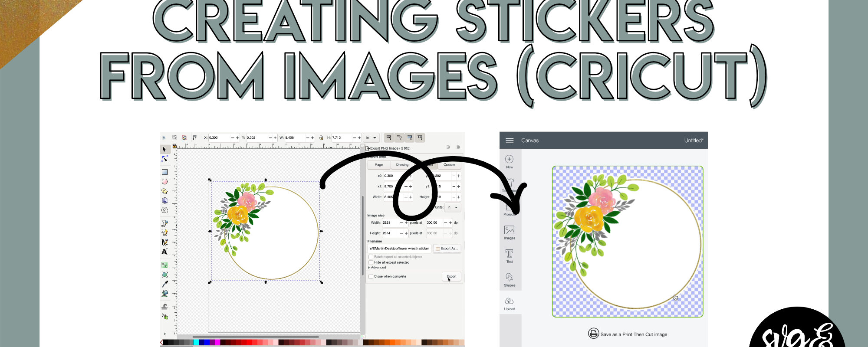Click the flower wreath preview in Cricut
This screenshot has height=347, width=868.
click(628, 242)
